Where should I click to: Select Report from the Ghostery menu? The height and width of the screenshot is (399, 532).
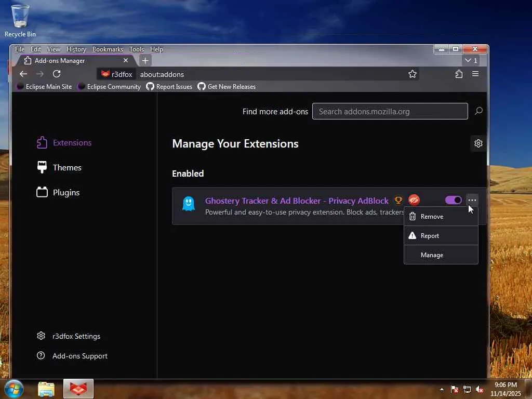[441, 235]
